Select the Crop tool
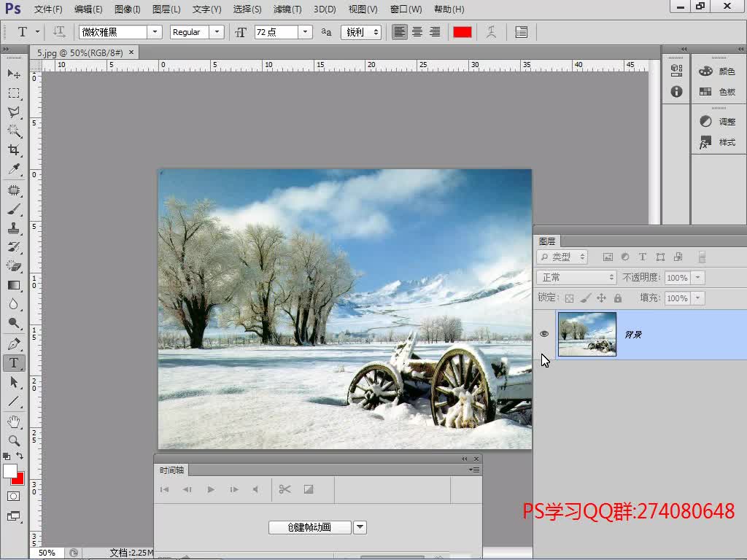 point(14,150)
